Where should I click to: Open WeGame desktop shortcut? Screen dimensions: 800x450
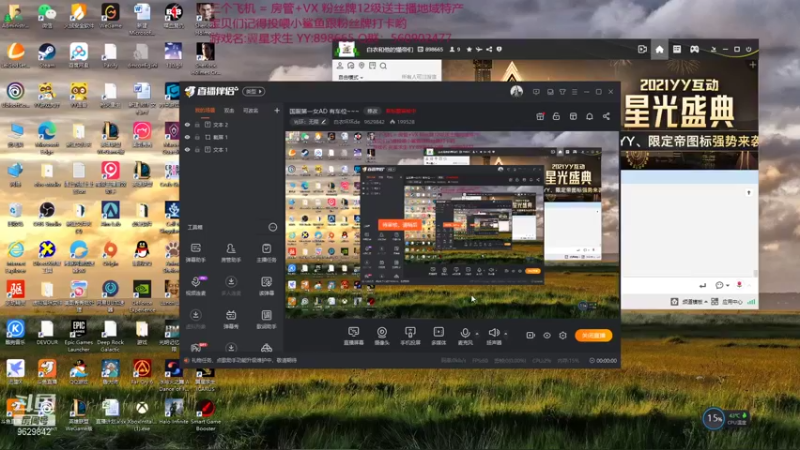[x=110, y=15]
